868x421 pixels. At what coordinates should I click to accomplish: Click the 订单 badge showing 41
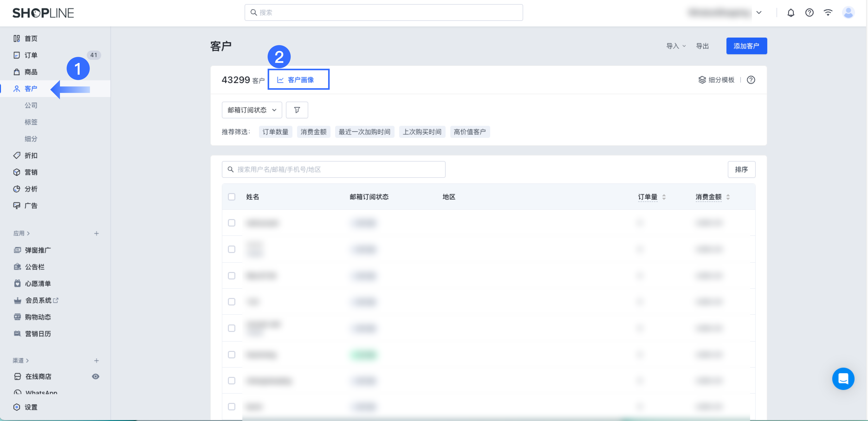[x=94, y=55]
